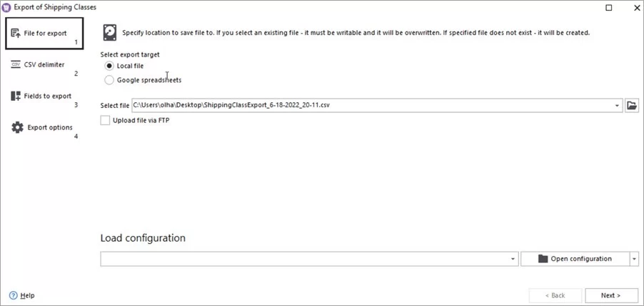Image resolution: width=644 pixels, height=306 pixels.
Task: Expand the Load configuration dropdown list
Action: click(x=513, y=259)
